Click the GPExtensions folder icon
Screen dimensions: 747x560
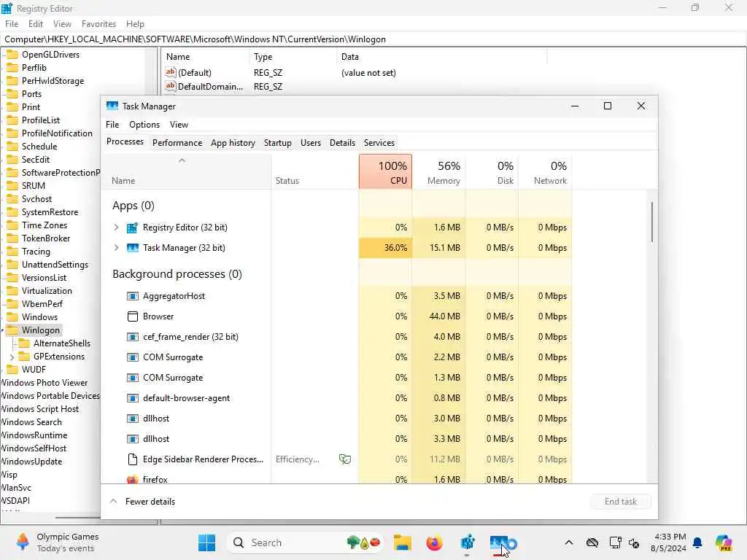[24, 356]
